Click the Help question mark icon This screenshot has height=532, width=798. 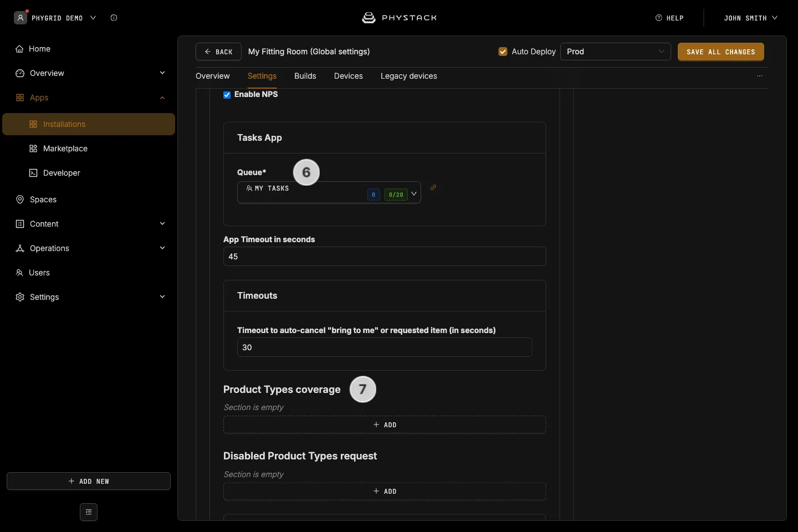coord(659,18)
